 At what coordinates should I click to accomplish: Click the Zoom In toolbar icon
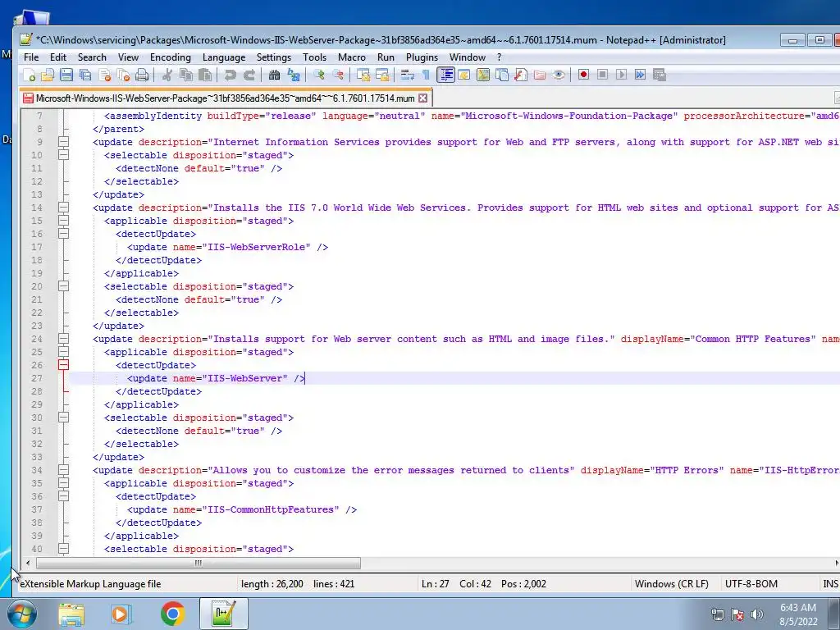[319, 75]
